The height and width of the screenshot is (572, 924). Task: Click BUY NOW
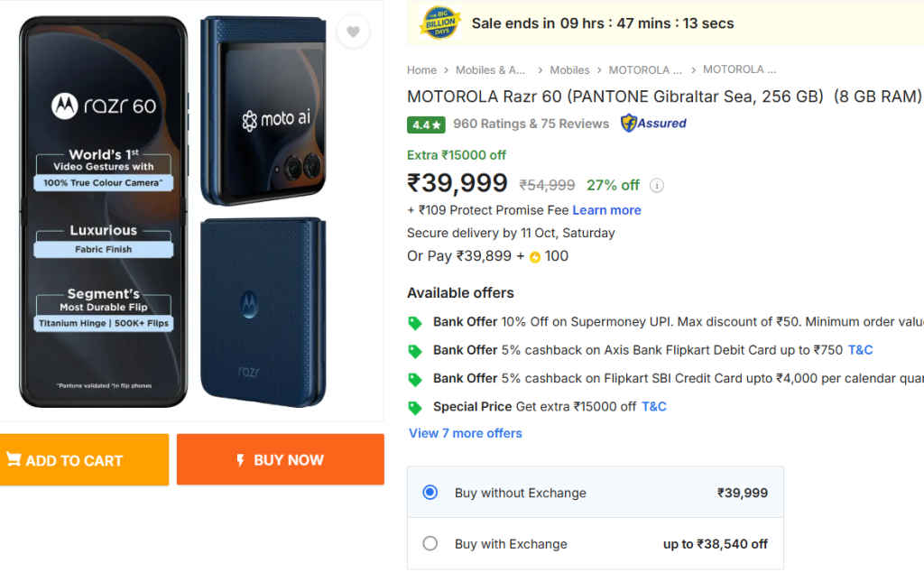tap(280, 459)
